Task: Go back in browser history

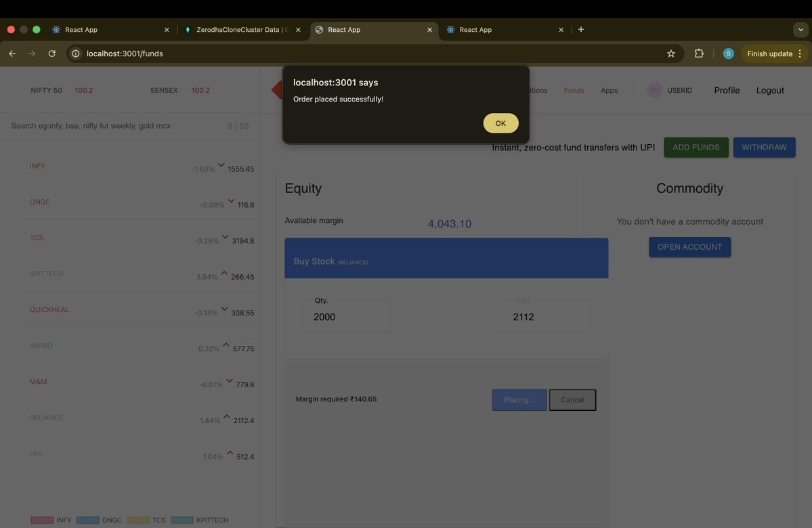Action: (x=12, y=53)
